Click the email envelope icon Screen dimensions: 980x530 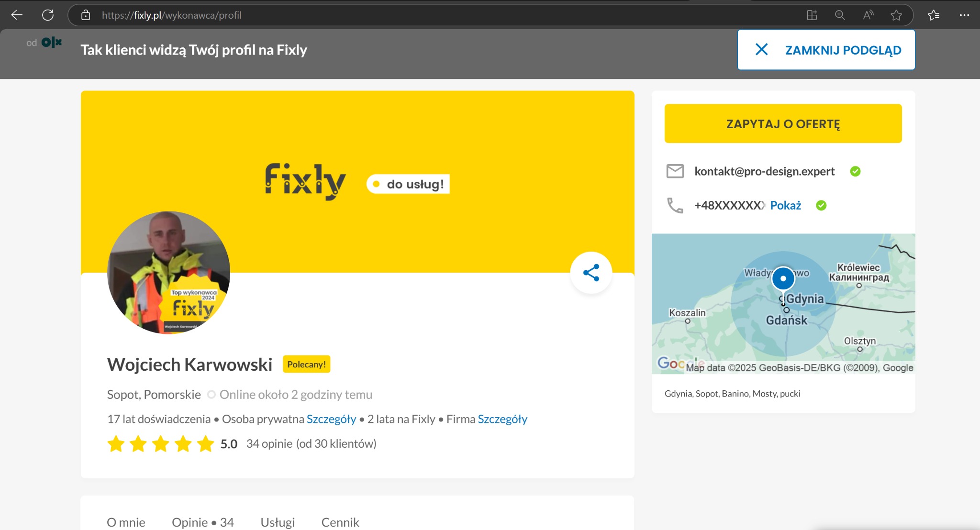click(x=676, y=171)
